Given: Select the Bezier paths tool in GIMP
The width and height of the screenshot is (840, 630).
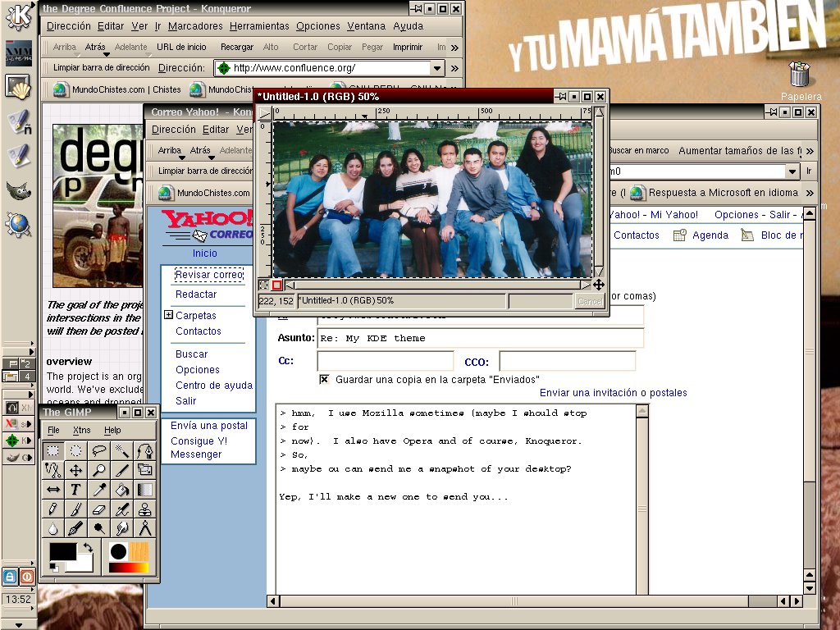Looking at the screenshot, I should [x=144, y=450].
